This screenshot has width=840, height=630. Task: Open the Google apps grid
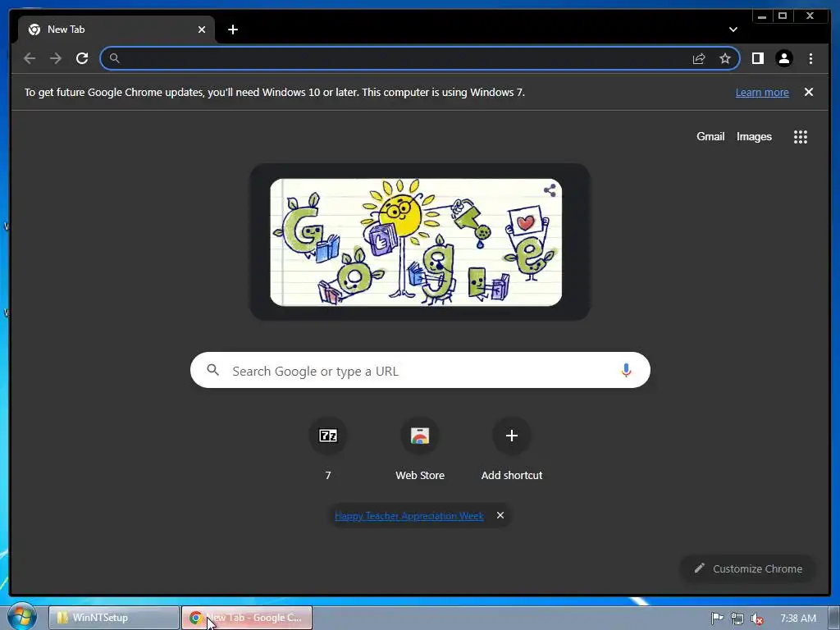[801, 137]
